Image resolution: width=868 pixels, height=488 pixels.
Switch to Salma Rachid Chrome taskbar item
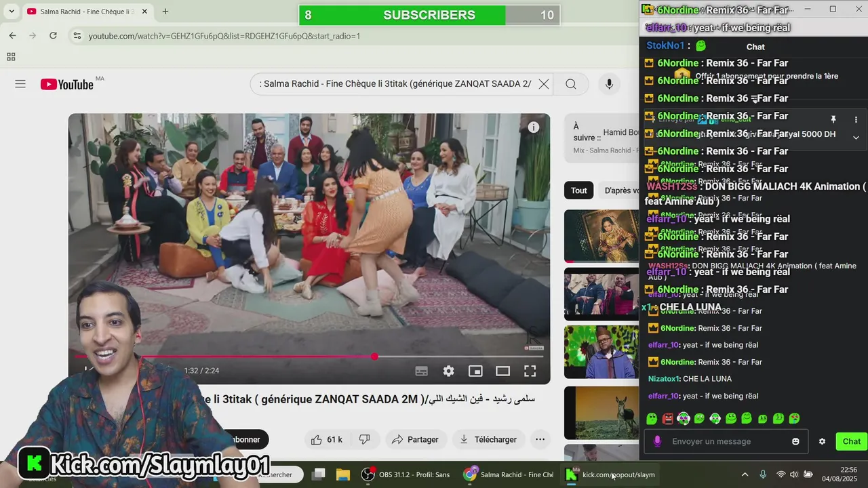pos(509,474)
